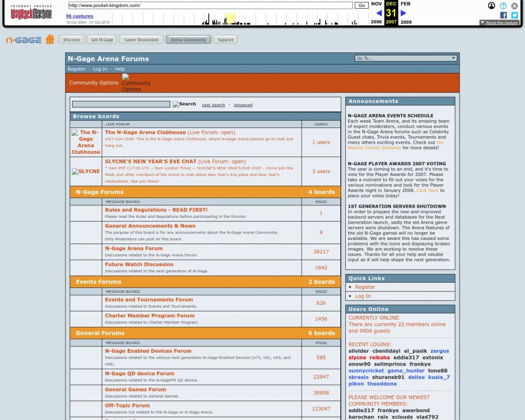Open Events and Tournaments Forum
Image resolution: width=525 pixels, height=420 pixels.
149,300
